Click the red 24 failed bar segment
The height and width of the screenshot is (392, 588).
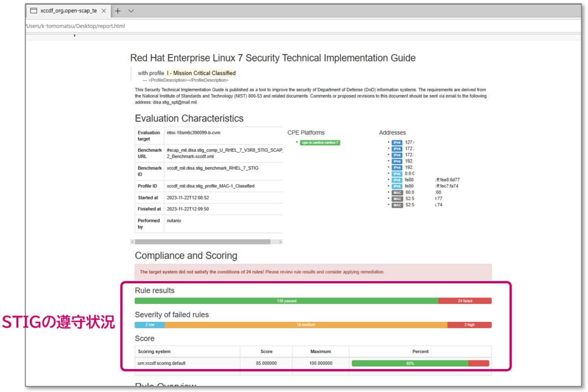465,301
